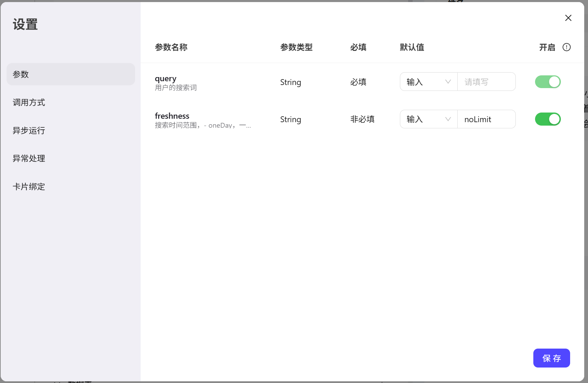
Task: Open the query default value type dropdown
Action: pyautogui.click(x=428, y=82)
